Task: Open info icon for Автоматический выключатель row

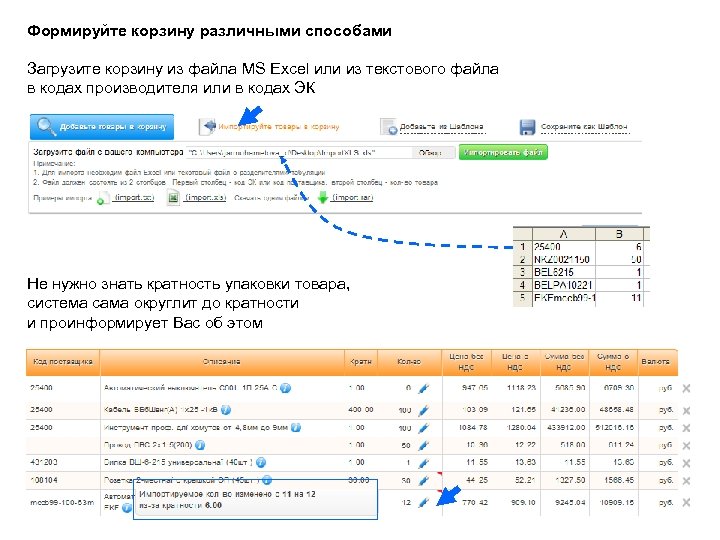Action: pos(286,388)
